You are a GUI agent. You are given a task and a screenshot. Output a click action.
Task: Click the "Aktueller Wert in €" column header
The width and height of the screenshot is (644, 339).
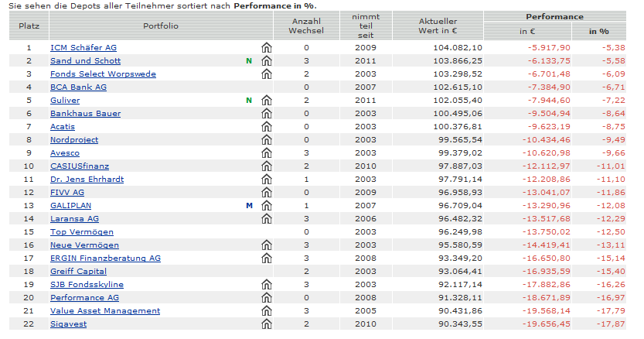tap(438, 26)
